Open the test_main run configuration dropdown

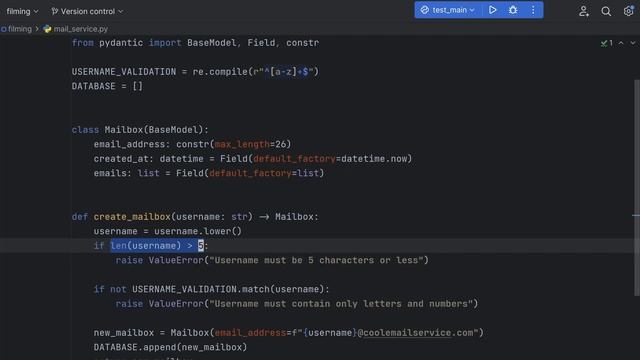pyautogui.click(x=448, y=10)
